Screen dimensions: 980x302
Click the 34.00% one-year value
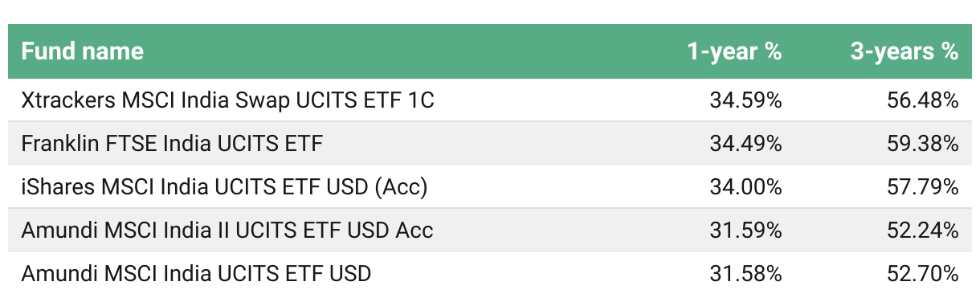745,187
